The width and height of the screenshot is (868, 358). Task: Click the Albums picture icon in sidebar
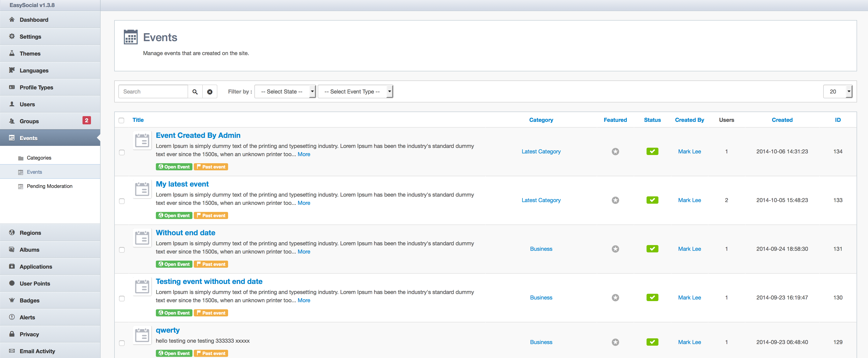point(12,249)
